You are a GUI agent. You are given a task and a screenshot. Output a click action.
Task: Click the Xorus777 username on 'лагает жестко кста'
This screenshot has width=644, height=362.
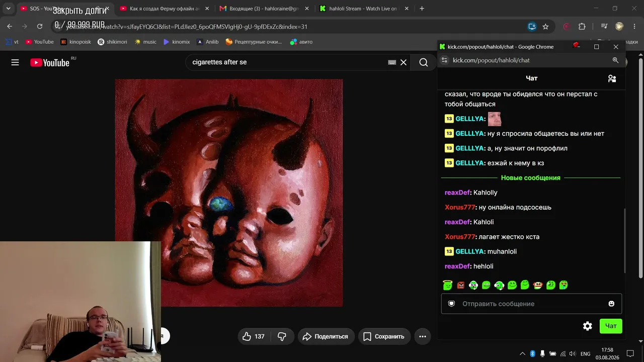click(x=460, y=237)
